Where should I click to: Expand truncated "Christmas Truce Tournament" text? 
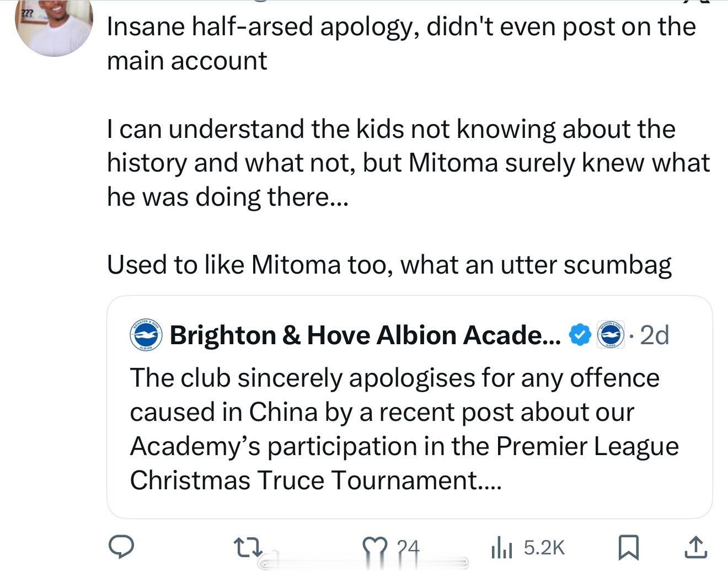(315, 480)
